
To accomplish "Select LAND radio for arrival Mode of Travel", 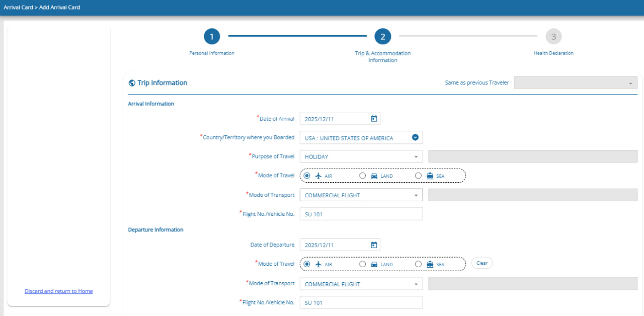I will click(363, 176).
